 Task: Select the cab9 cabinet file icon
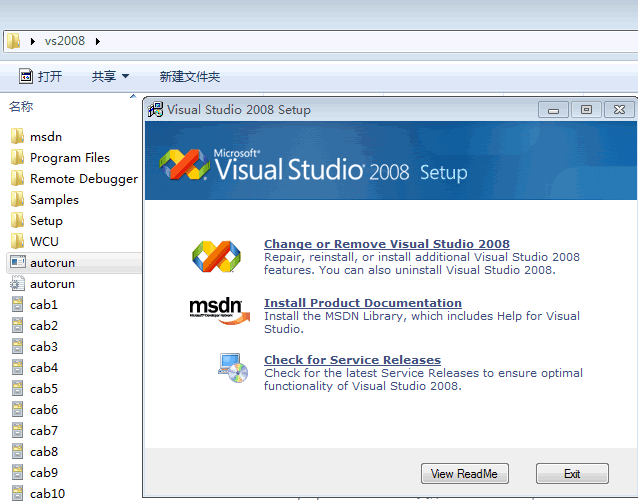[x=17, y=472]
